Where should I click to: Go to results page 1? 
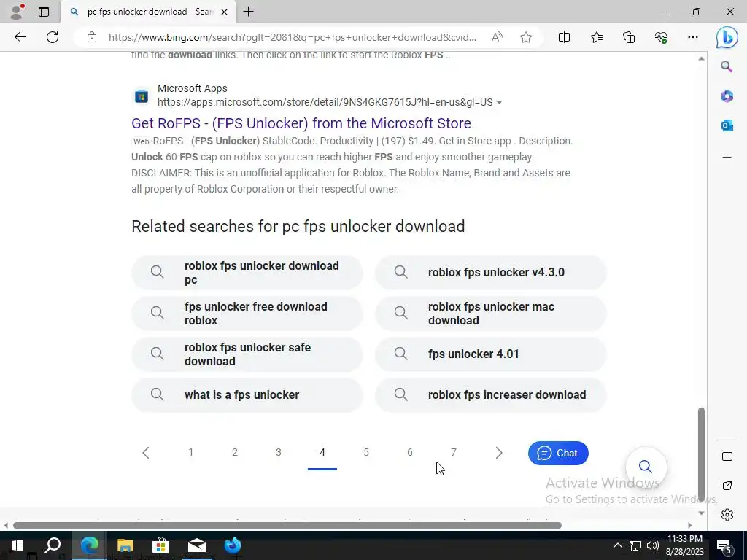click(190, 452)
